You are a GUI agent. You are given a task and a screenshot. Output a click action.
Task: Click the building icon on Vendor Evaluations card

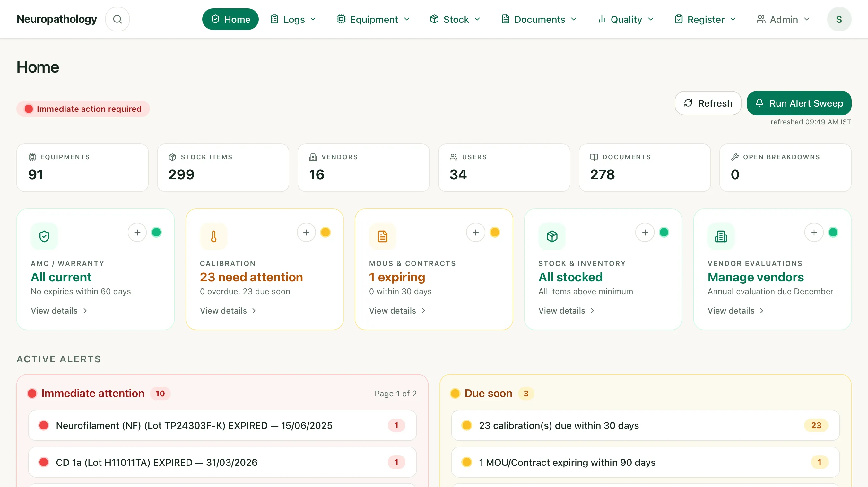click(x=721, y=236)
